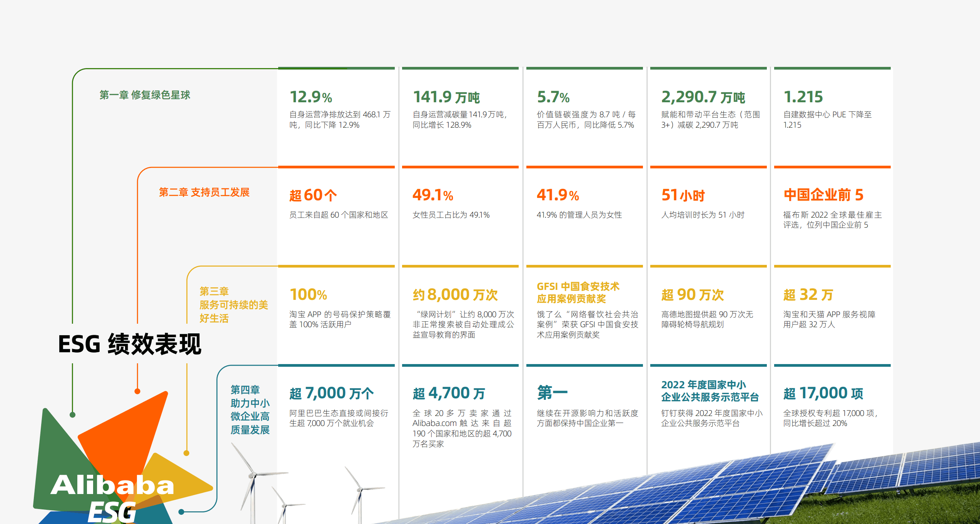This screenshot has height=524, width=980.
Task: Click description 女性员工占比为 49.1%
Action: (451, 215)
